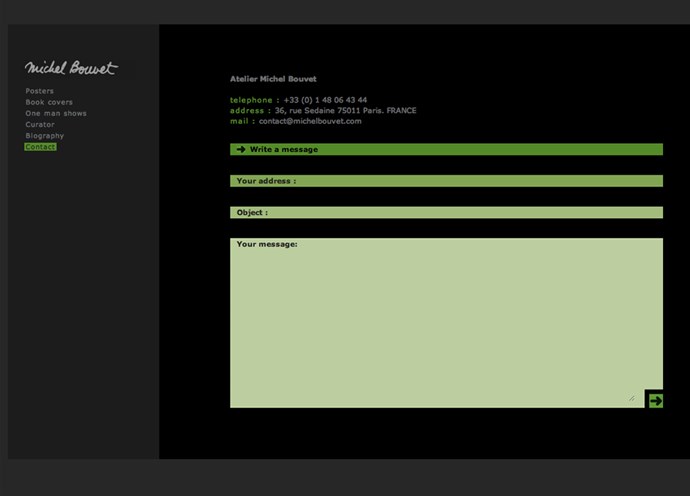
Task: Open the Posters section
Action: pos(40,91)
